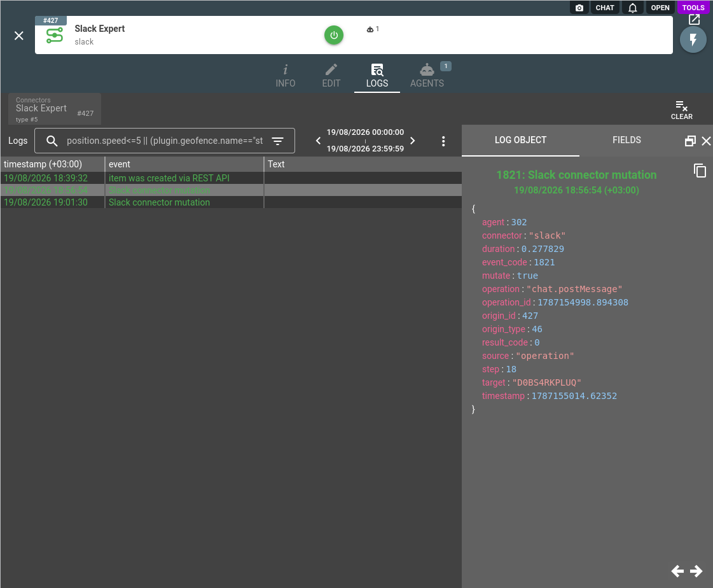Detach the log object panel window
This screenshot has width=713, height=588.
(690, 141)
